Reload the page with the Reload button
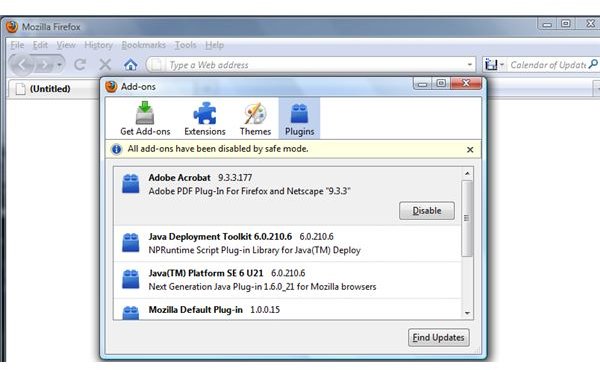This screenshot has height=370, width=600. pyautogui.click(x=80, y=65)
